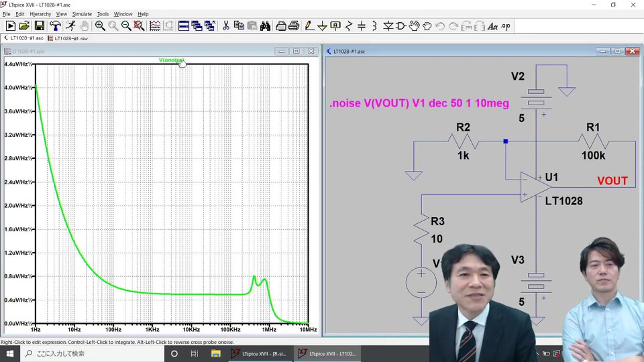Click the Run simulation icon

coord(11,26)
